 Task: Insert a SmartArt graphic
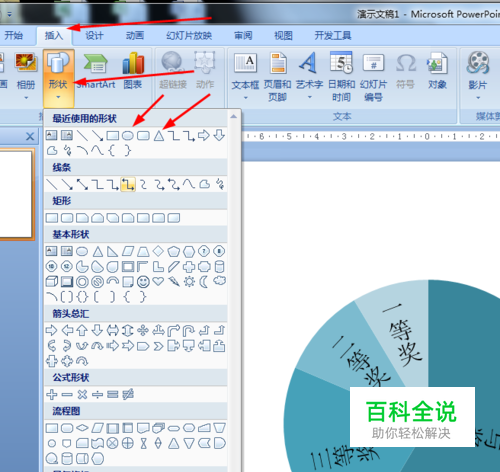point(96,71)
